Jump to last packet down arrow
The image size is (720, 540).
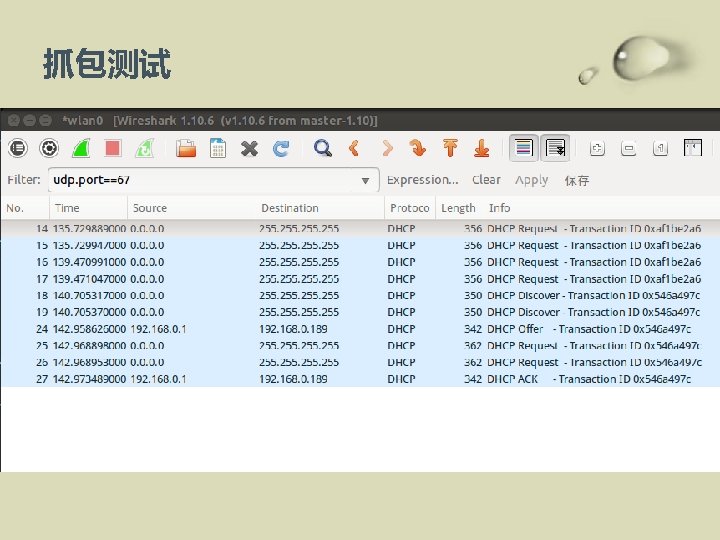[481, 148]
